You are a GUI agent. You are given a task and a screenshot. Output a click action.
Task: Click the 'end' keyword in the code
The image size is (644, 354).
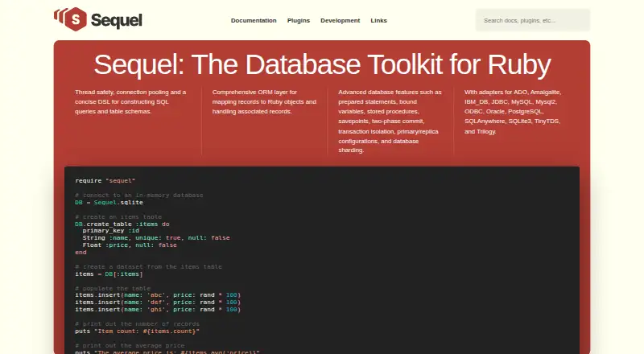80,252
